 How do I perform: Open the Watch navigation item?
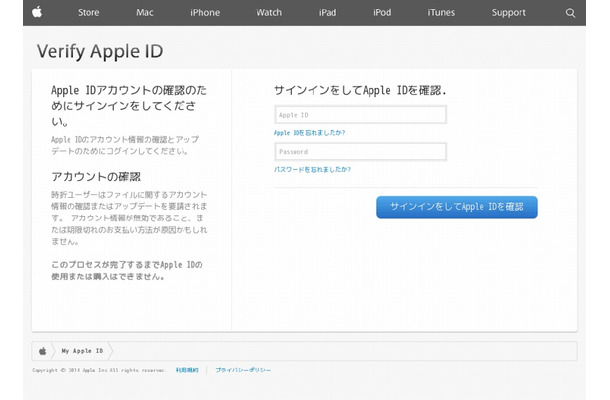[269, 12]
